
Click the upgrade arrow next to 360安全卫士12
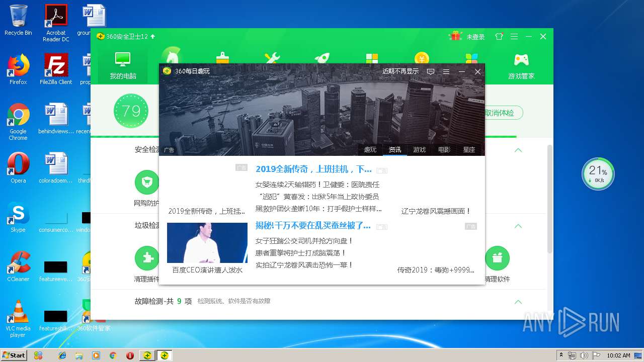(153, 37)
